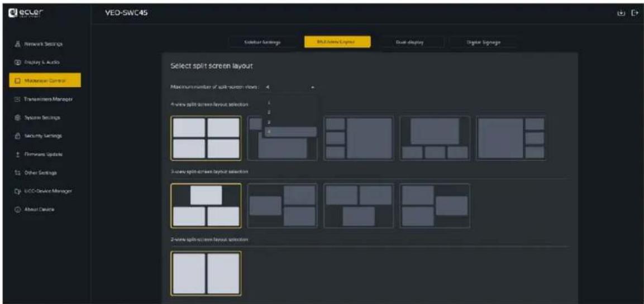Click the '4-view split-screen layout selection' label
644x304 pixels.
coord(209,105)
